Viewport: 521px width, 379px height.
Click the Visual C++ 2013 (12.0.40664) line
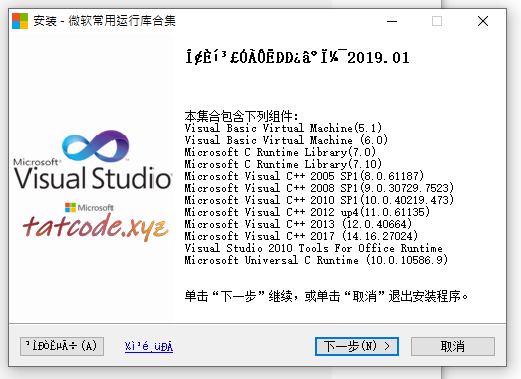pos(298,224)
